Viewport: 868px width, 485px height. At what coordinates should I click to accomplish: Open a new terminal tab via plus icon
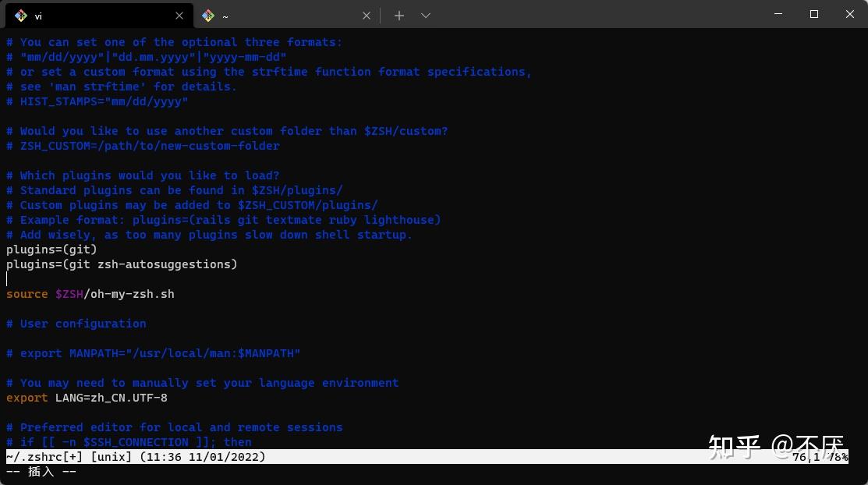tap(399, 15)
